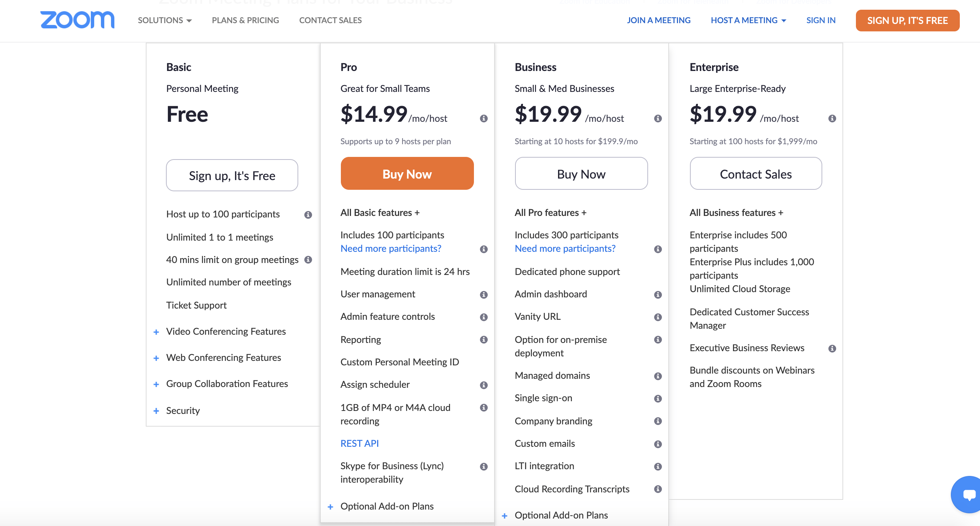The image size is (980, 526).
Task: Click Need more participants link under Pro
Action: point(391,248)
